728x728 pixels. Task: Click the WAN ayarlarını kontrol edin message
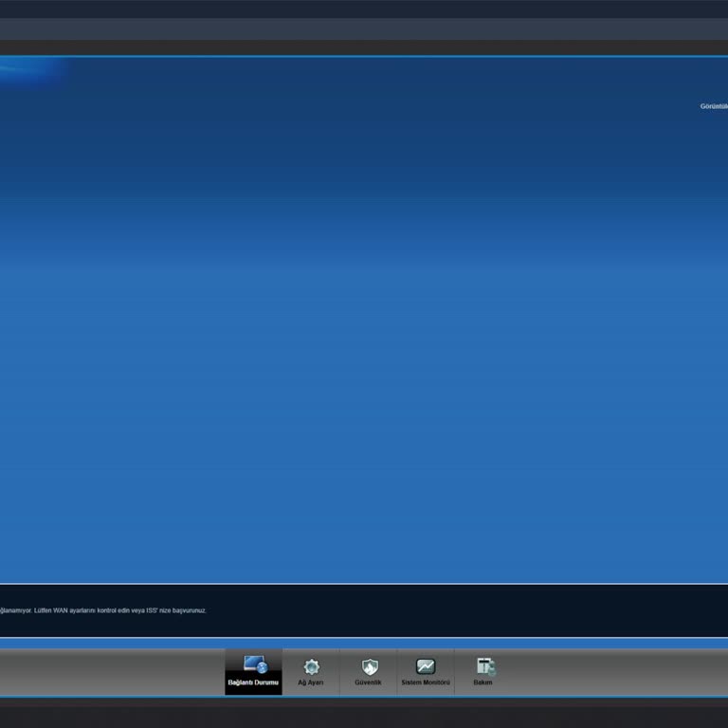click(103, 610)
